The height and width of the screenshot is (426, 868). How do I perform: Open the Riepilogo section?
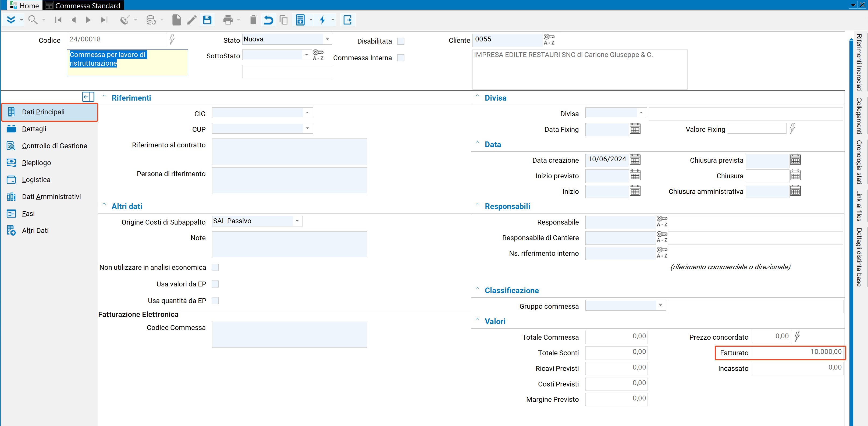[49, 162]
